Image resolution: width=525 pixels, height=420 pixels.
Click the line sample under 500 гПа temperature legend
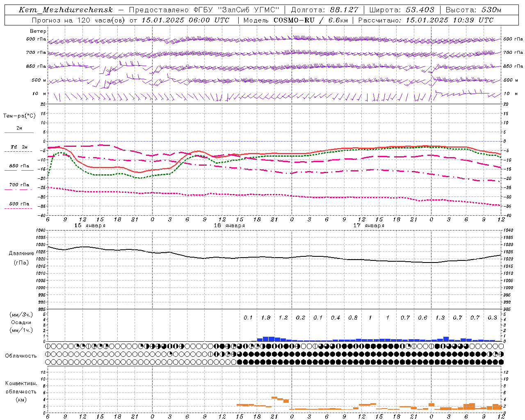point(18,208)
